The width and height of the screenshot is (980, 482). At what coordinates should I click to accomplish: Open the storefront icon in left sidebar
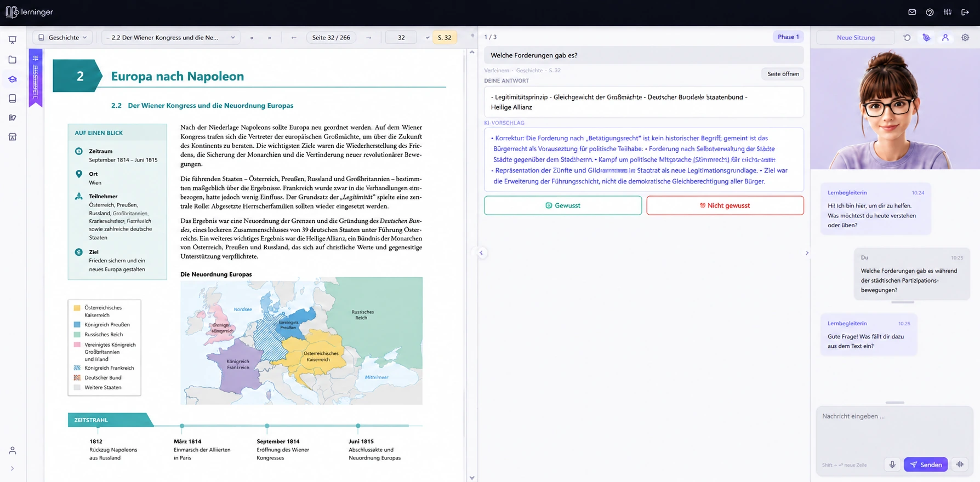click(13, 137)
